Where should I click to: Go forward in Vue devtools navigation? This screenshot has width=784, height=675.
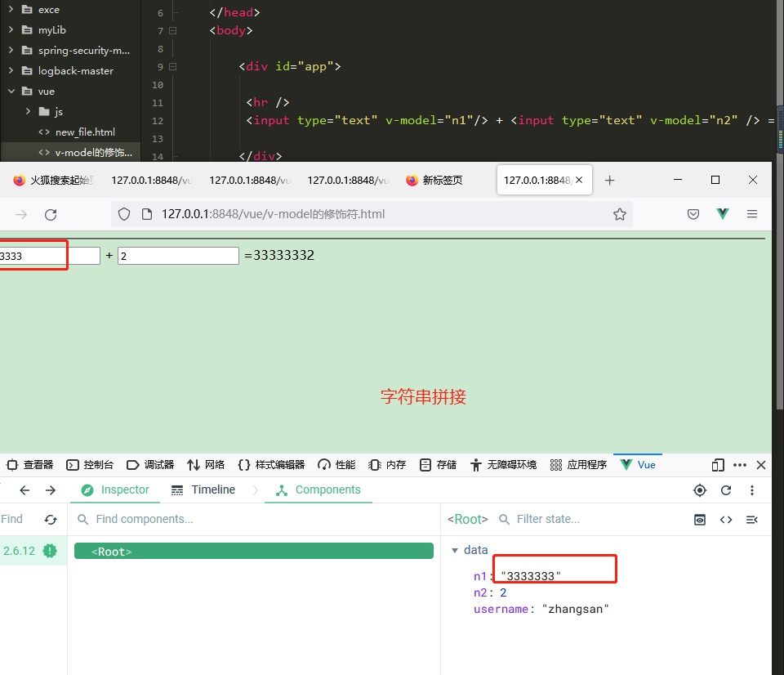click(x=51, y=490)
